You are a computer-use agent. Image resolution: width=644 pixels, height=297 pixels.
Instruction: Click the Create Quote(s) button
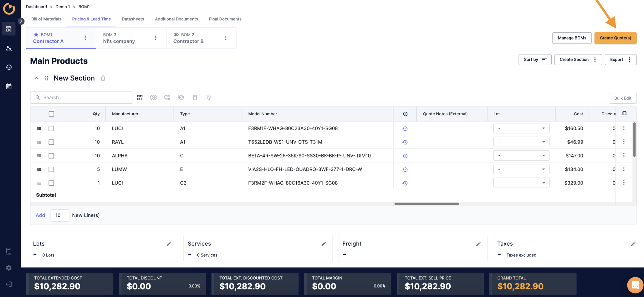pos(615,38)
